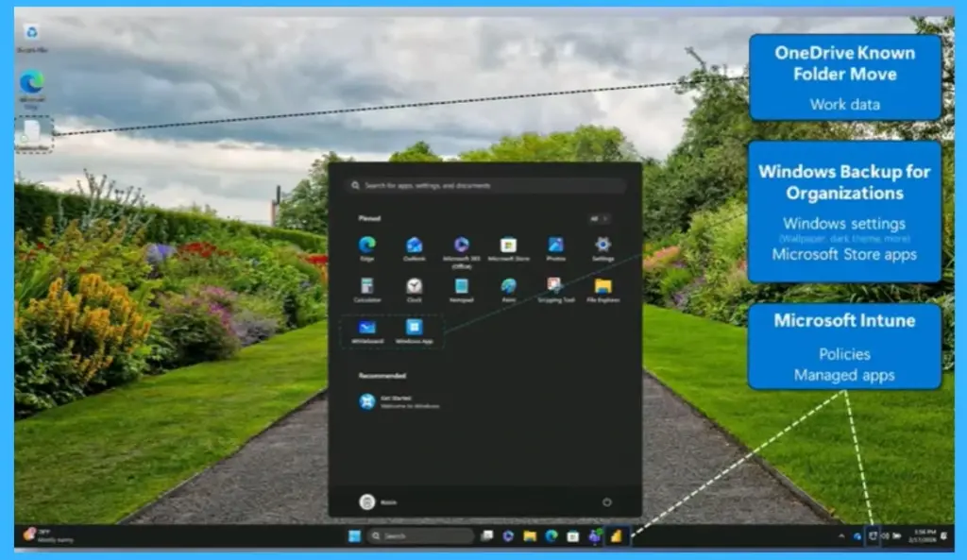The image size is (967, 560).
Task: Open Settings from the pinned apps
Action: coord(603,246)
